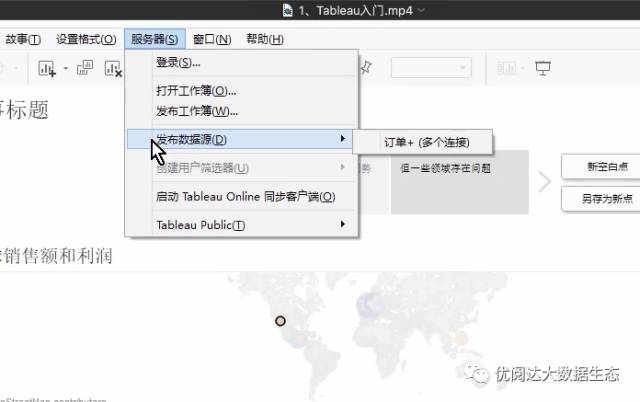640x402 pixels.
Task: Click the New Worksheet toolbar icon
Action: tap(47, 68)
